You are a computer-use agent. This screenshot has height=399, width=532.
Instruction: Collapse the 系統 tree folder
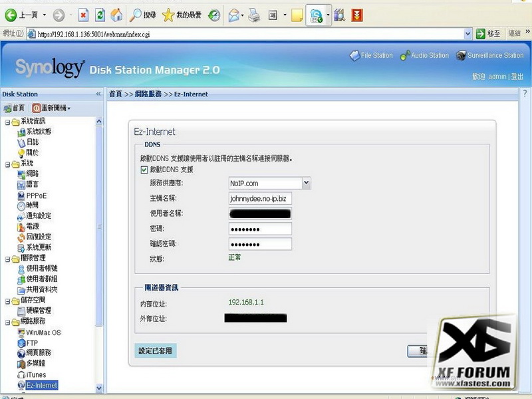tap(7, 164)
